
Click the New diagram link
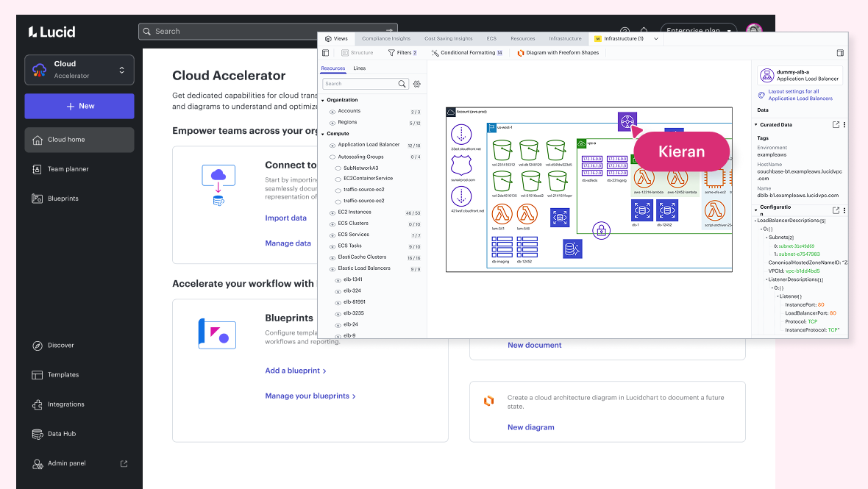coord(531,427)
